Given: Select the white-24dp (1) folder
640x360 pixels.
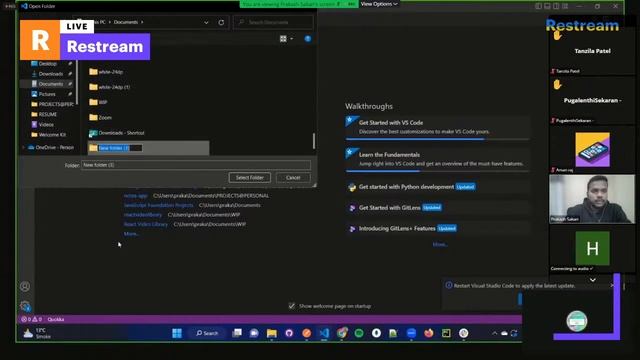Looking at the screenshot, I should coord(110,87).
